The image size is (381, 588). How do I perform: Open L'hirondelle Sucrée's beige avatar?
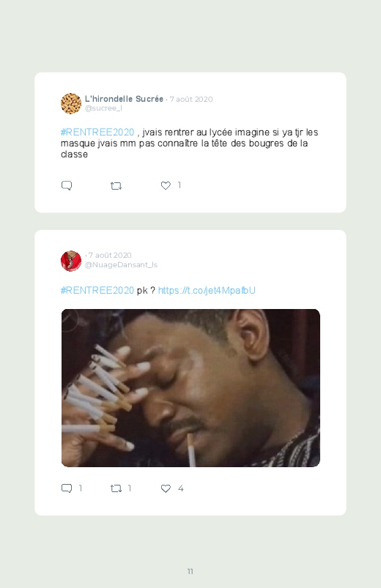(x=71, y=103)
